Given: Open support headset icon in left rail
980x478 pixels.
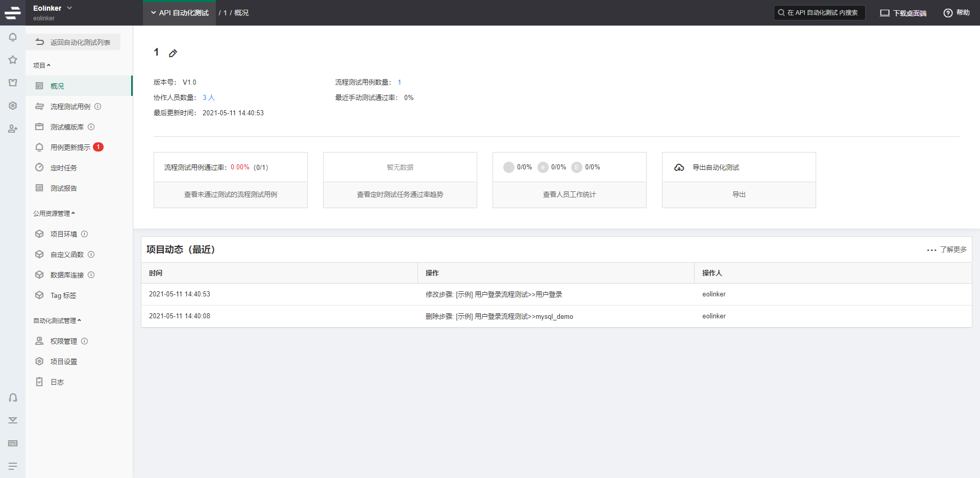Looking at the screenshot, I should (x=13, y=397).
